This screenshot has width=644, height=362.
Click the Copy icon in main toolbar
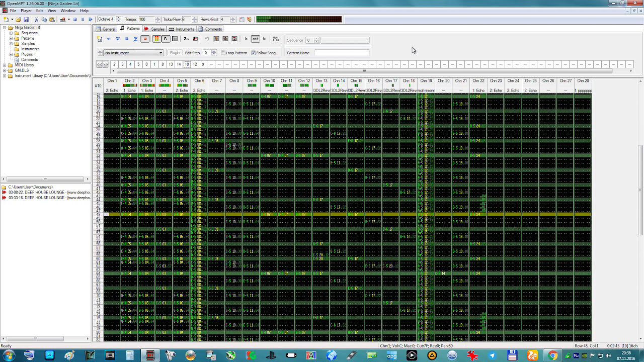coord(44,20)
